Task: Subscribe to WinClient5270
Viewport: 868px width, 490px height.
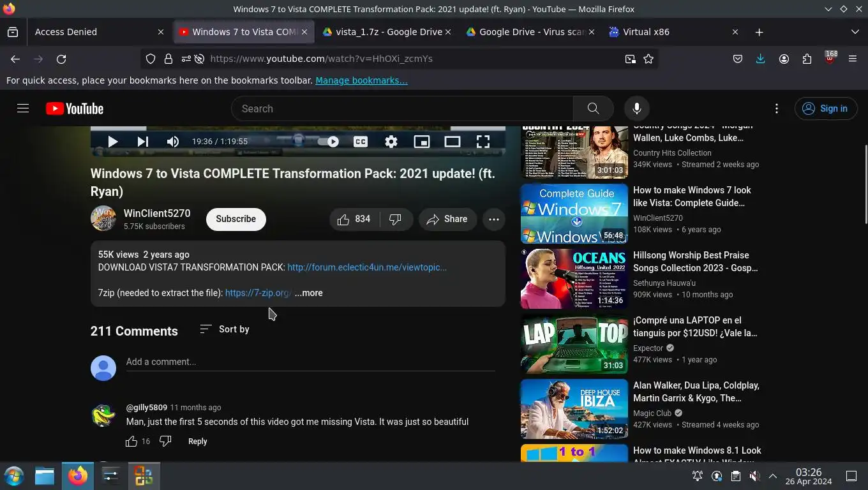Action: pos(236,219)
